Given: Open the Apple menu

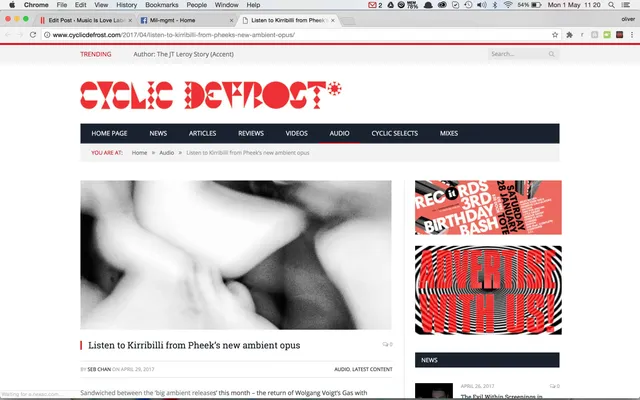Looking at the screenshot, I should coord(12,5).
